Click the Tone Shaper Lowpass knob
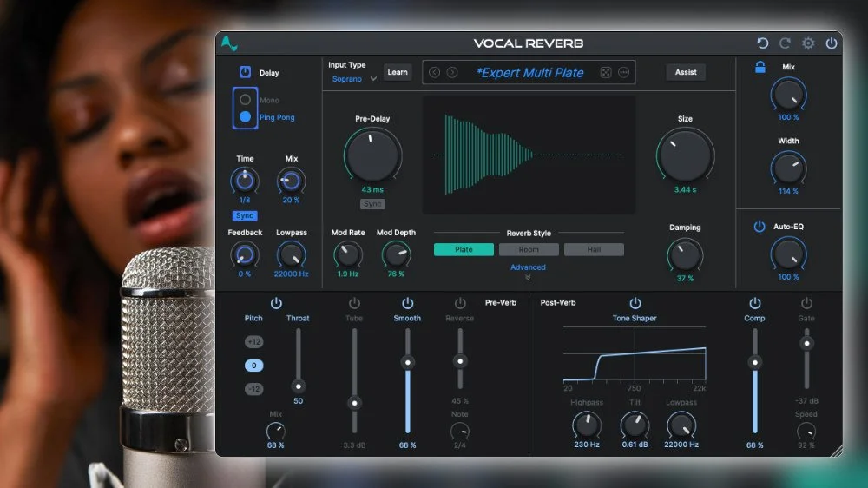This screenshot has height=488, width=868. (681, 425)
